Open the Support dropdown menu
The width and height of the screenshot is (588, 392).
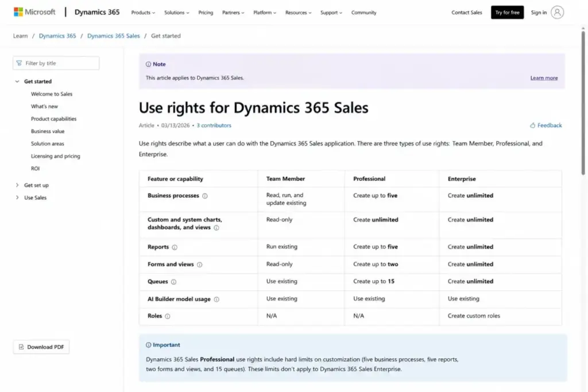(x=331, y=13)
